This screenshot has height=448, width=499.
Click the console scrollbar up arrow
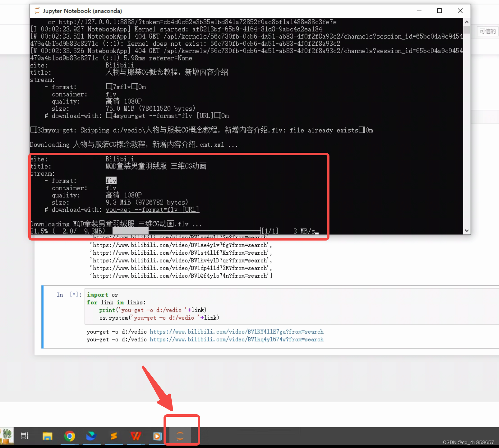(x=467, y=22)
